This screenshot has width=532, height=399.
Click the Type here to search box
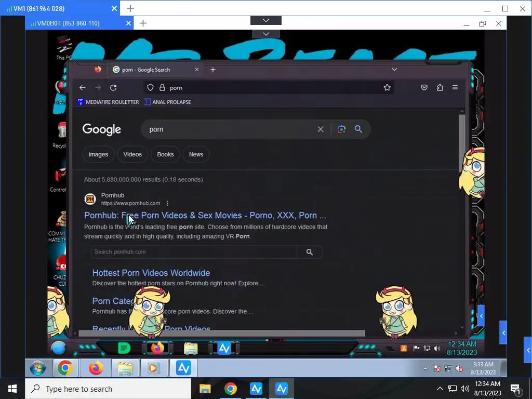click(x=108, y=389)
